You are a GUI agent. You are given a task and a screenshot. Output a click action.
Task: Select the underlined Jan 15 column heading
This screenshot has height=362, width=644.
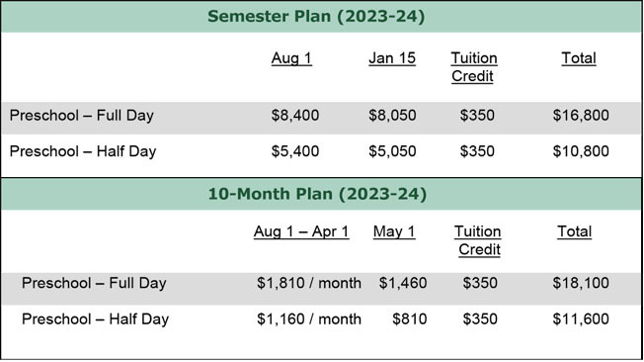point(392,58)
